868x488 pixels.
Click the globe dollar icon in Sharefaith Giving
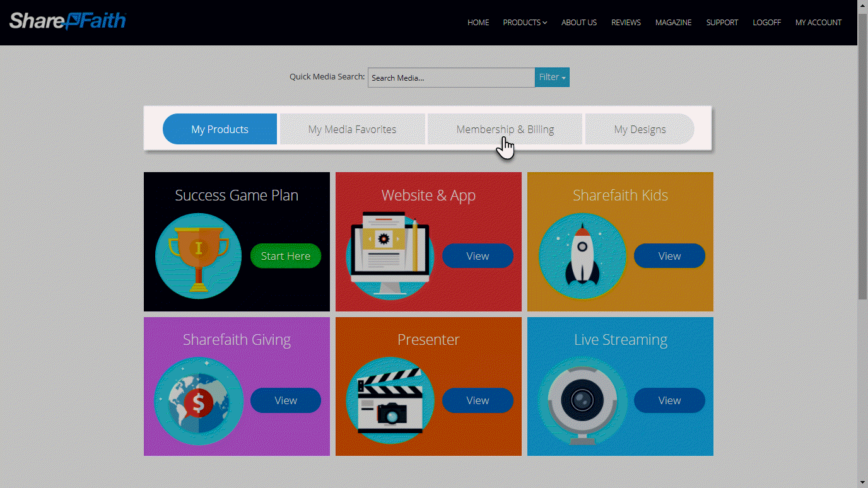click(x=199, y=401)
